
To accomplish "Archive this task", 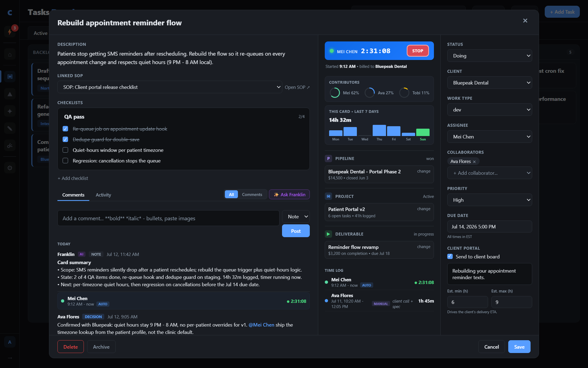I will click(x=101, y=347).
